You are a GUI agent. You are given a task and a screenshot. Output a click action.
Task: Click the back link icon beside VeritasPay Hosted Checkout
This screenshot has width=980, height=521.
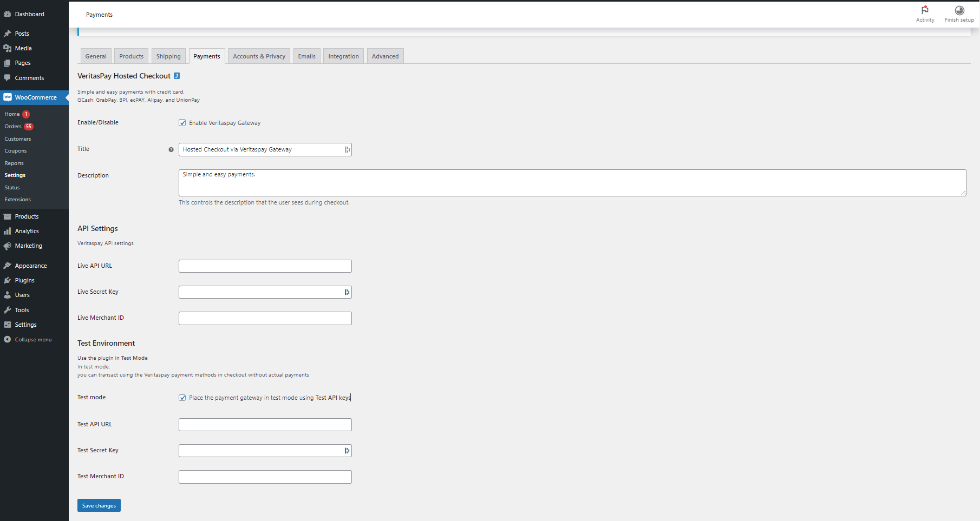[x=177, y=76]
